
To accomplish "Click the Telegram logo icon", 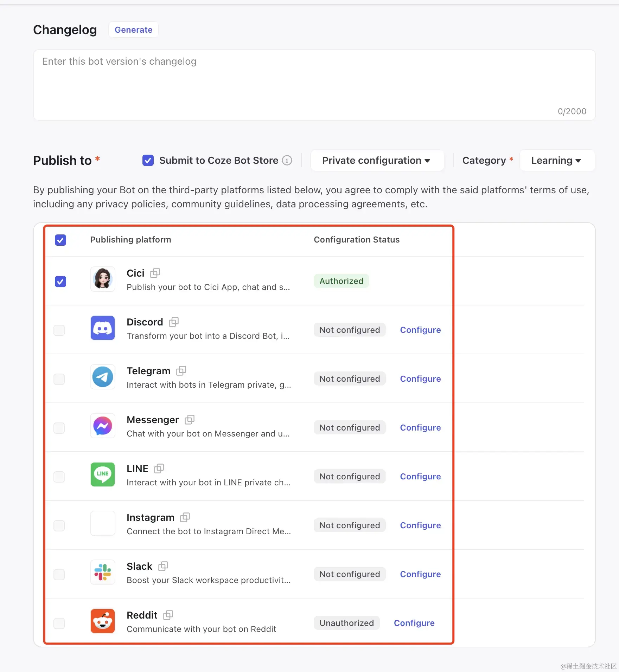I will coord(103,377).
